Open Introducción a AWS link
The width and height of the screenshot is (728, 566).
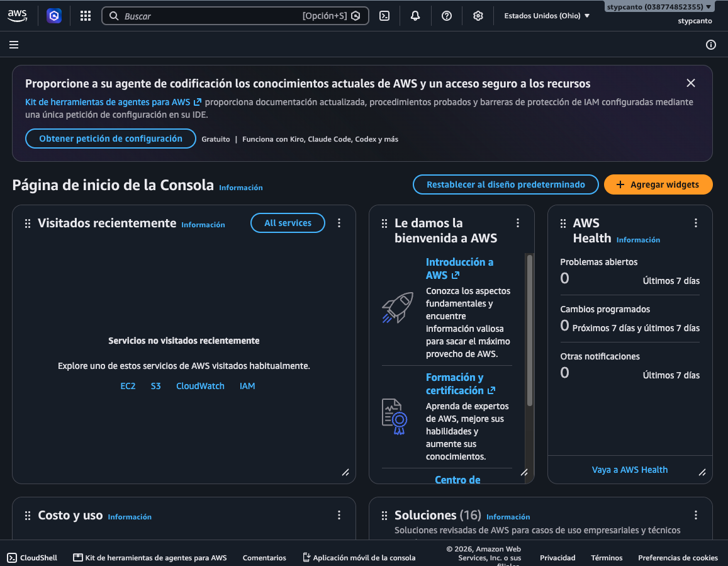(459, 269)
